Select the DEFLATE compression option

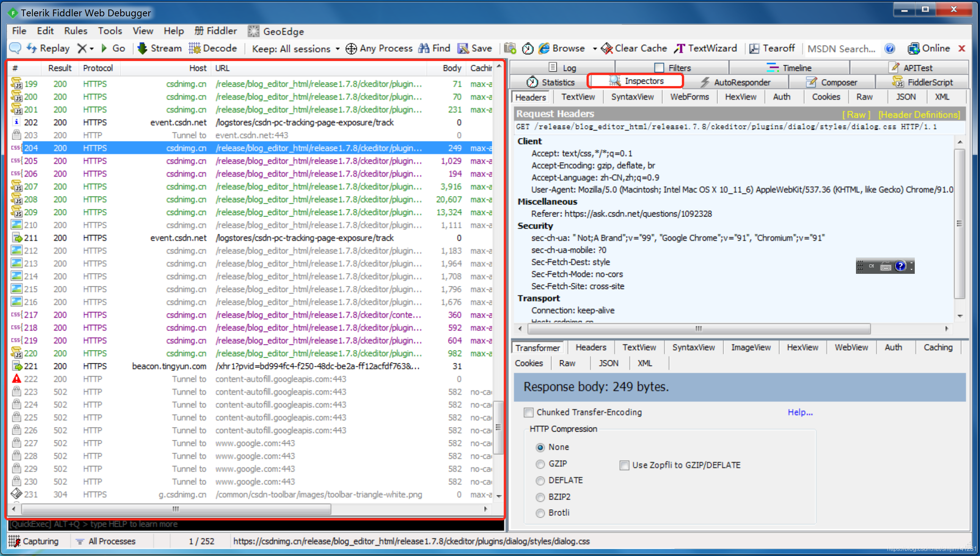click(x=540, y=481)
